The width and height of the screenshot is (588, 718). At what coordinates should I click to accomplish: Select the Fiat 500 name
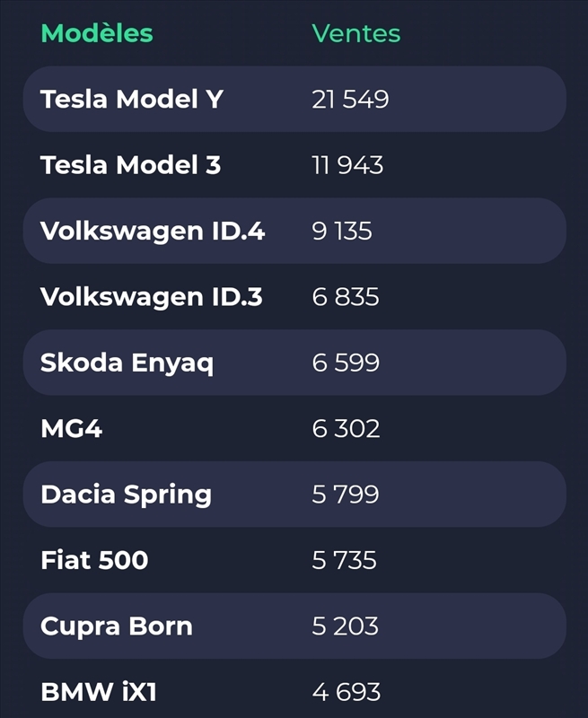[x=94, y=560]
